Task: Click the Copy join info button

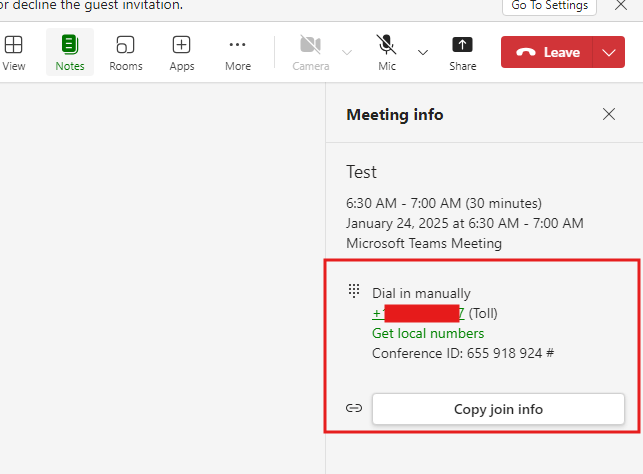Action: (x=498, y=409)
